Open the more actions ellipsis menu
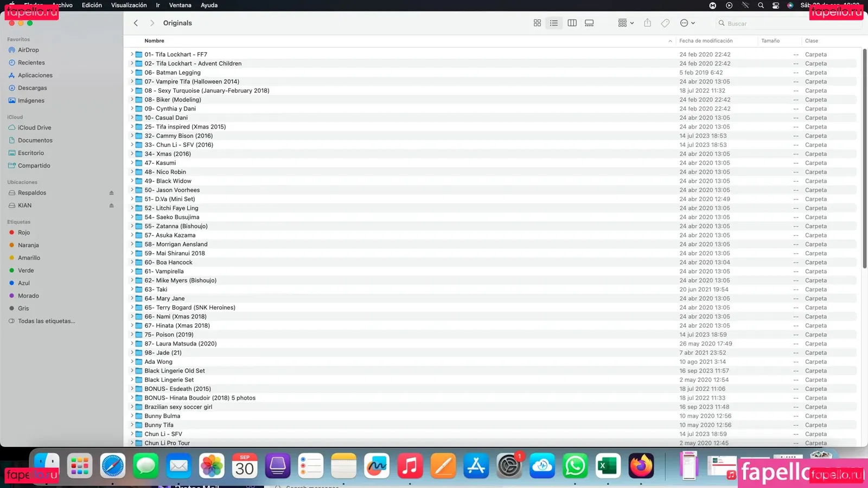The height and width of the screenshot is (488, 868). point(687,23)
